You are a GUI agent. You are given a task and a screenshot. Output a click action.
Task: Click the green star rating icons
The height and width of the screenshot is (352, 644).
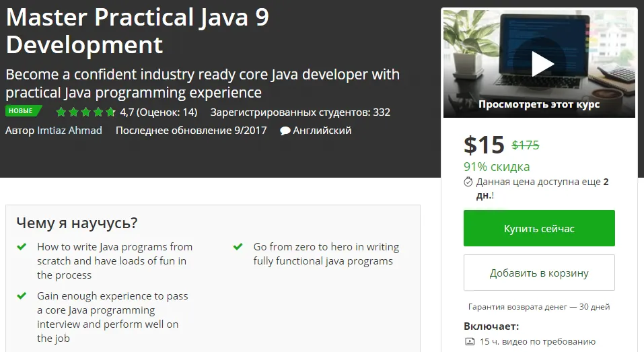click(85, 112)
